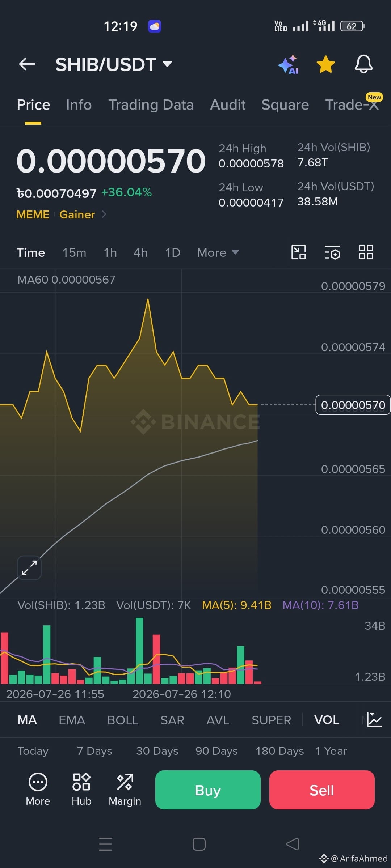Screen dimensions: 391x868
Task: Switch to the Price tab
Action: [x=33, y=105]
